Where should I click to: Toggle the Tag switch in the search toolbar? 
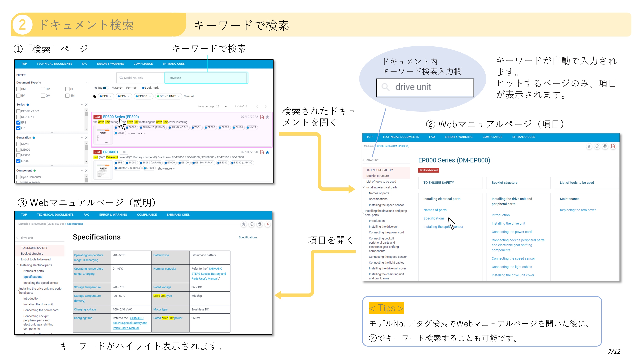click(105, 88)
